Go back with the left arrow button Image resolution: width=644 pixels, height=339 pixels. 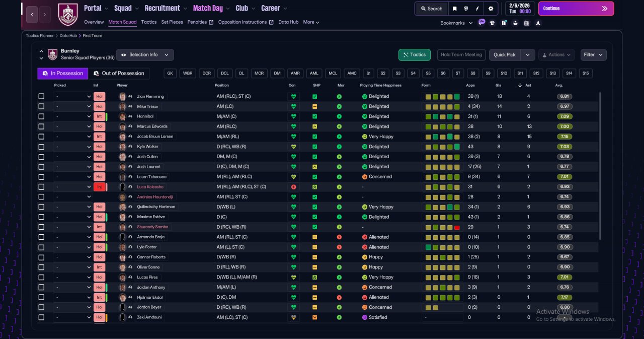tap(32, 15)
